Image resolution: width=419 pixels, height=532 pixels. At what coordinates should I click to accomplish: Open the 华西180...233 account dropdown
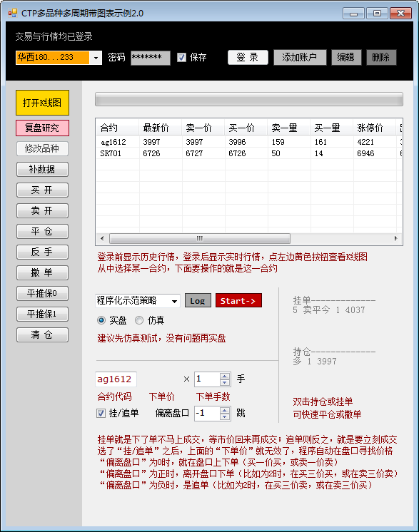pos(96,58)
